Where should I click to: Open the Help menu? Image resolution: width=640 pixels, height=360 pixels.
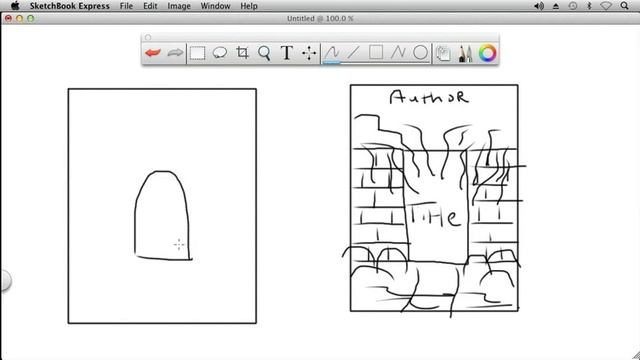click(249, 6)
